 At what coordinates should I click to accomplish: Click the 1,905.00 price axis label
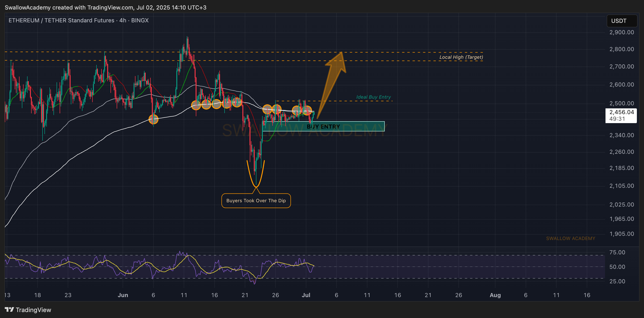pyautogui.click(x=621, y=234)
